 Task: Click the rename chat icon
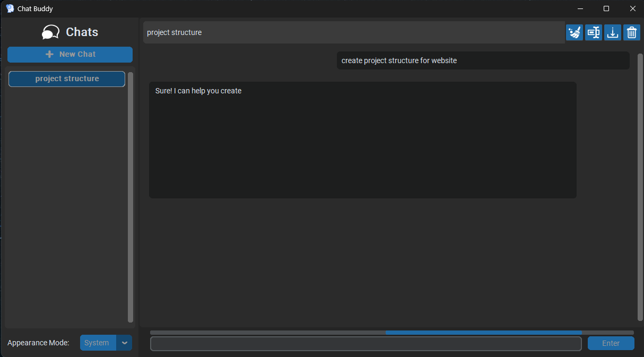pyautogui.click(x=593, y=32)
